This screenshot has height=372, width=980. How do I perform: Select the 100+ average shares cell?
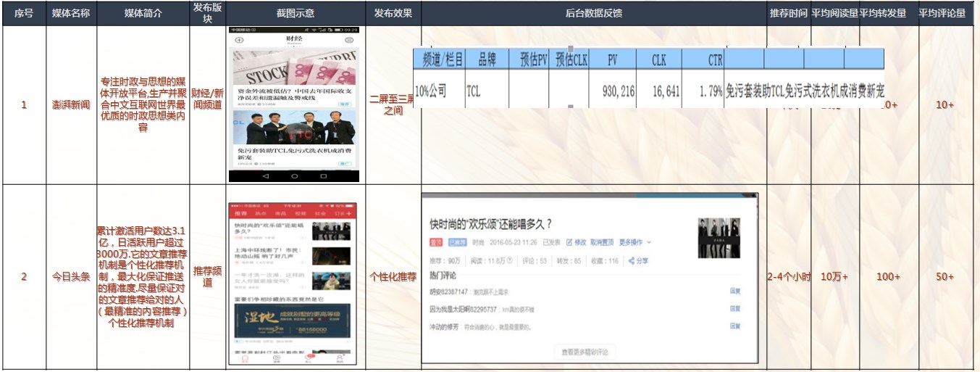pos(888,277)
